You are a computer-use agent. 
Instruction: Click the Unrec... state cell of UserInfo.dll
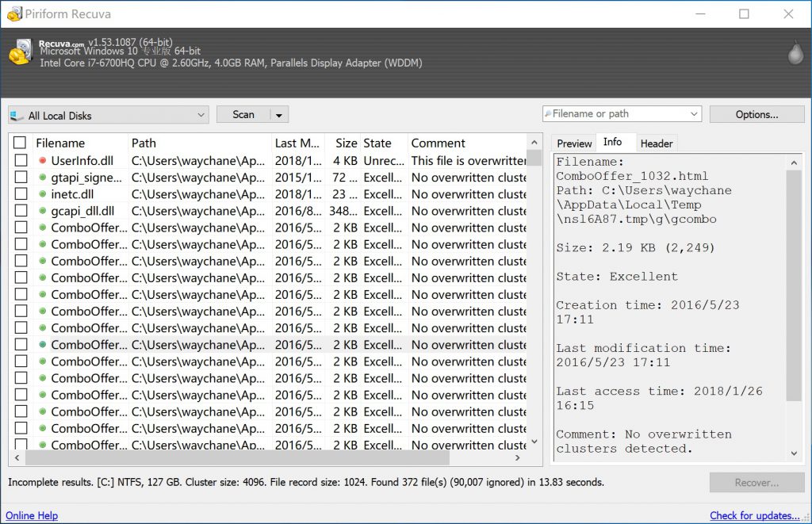(384, 160)
